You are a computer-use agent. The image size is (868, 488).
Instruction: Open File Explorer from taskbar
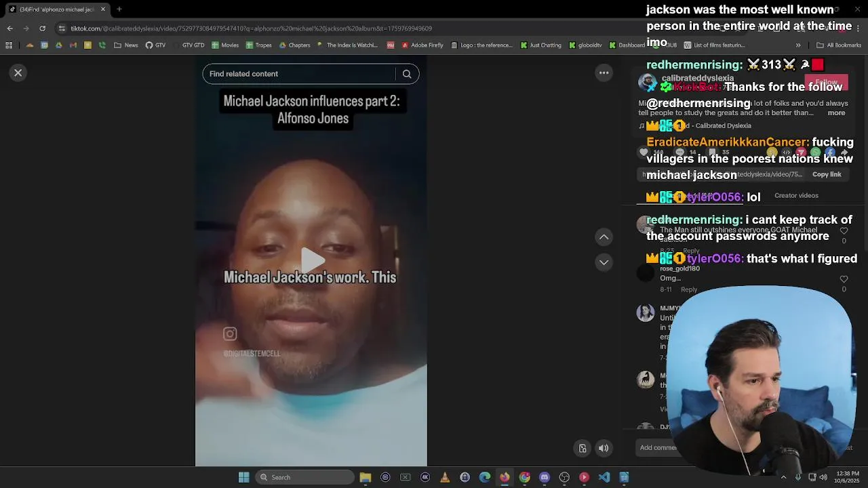[x=366, y=477]
